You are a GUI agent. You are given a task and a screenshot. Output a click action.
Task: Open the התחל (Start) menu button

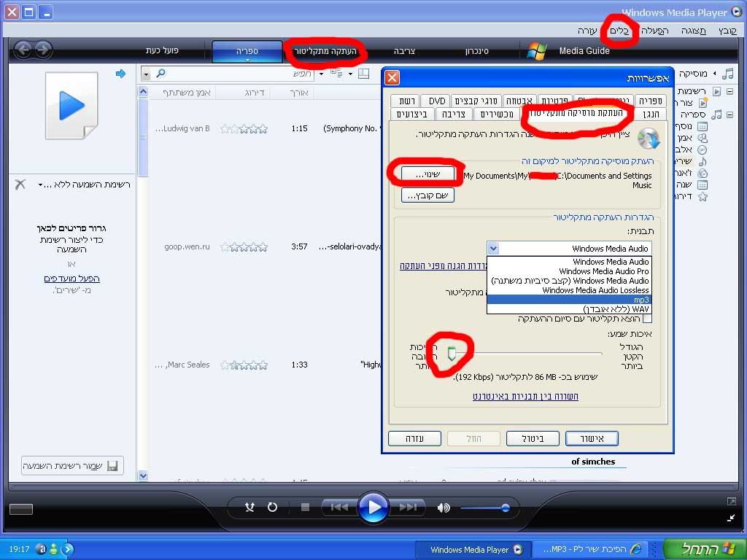pyautogui.click(x=705, y=548)
